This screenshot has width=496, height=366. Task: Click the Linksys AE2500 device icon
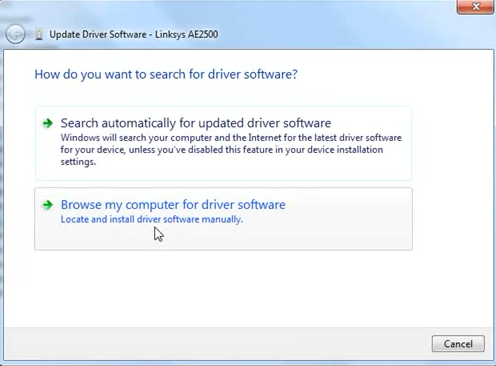[x=39, y=34]
